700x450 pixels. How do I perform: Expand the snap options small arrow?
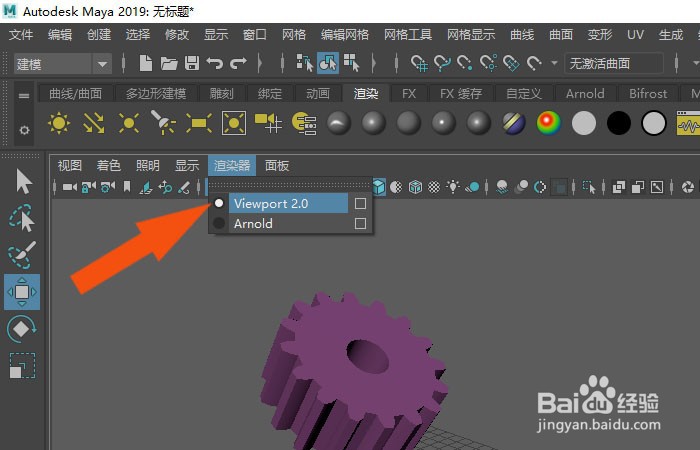[x=554, y=63]
